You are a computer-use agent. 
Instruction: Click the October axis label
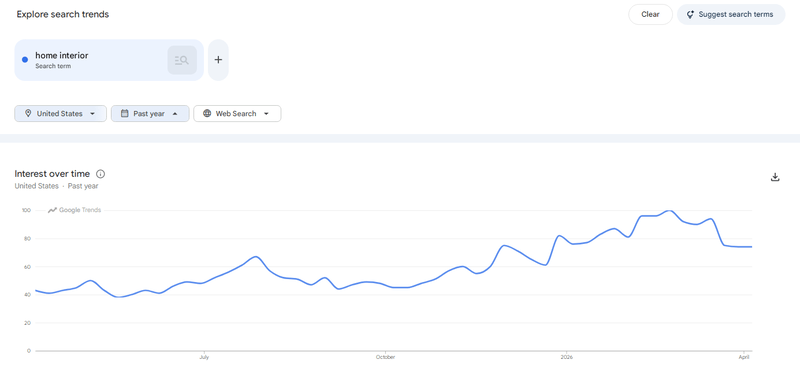385,357
